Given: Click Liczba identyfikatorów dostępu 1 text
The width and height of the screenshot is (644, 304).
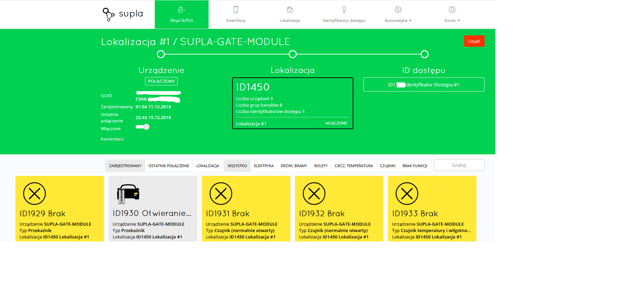Looking at the screenshot, I should tap(270, 111).
